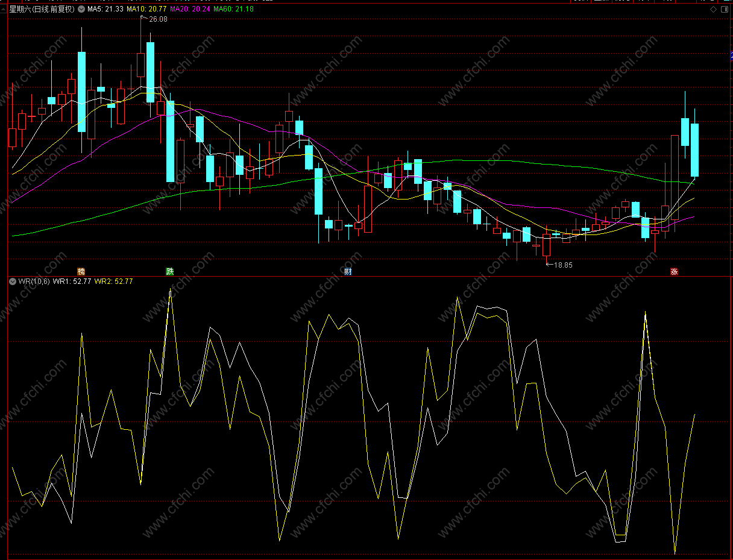The image size is (733, 560).
Task: Open the main chart indicator dropdown arrow
Action: [81, 10]
